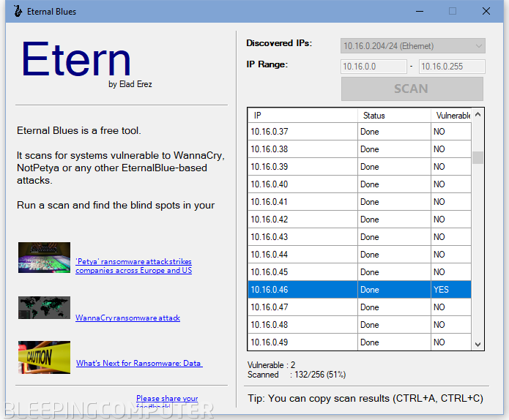Select the row for 10.16.0.45
Viewport: 509px width, 420px height.
click(360, 271)
